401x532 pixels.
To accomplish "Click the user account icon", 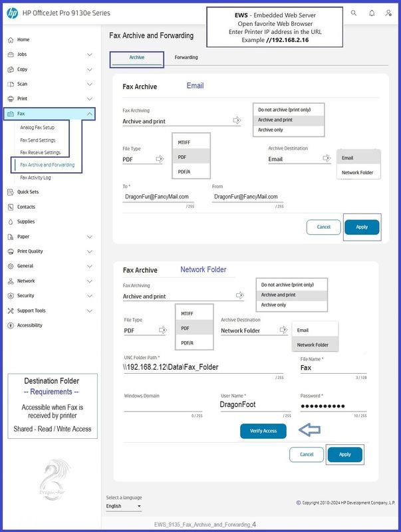I will pos(388,13).
